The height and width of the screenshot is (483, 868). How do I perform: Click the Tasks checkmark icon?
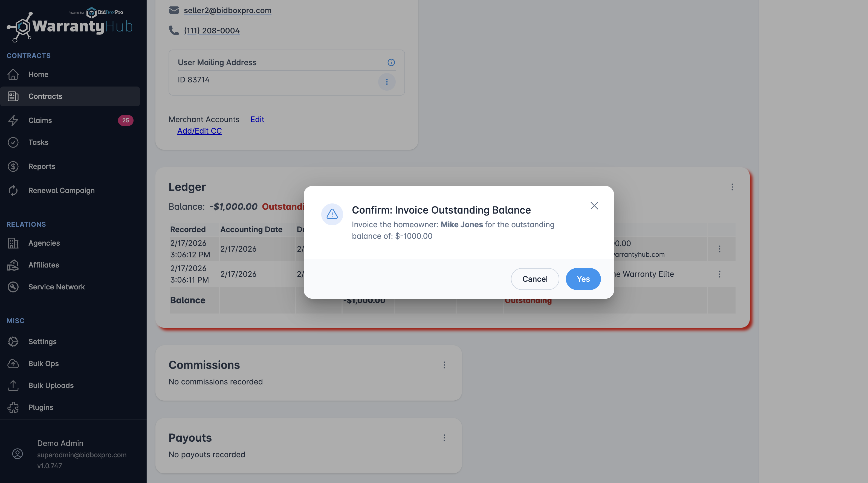[13, 142]
